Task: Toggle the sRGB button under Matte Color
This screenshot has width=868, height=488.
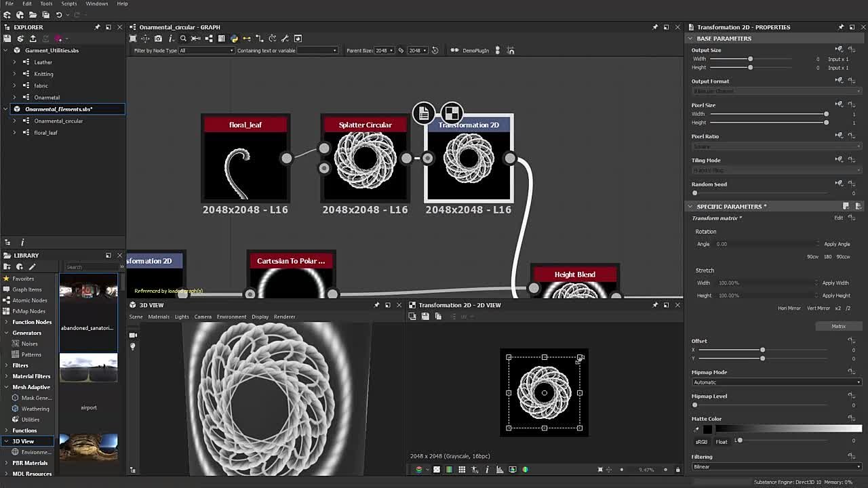Action: tap(701, 442)
